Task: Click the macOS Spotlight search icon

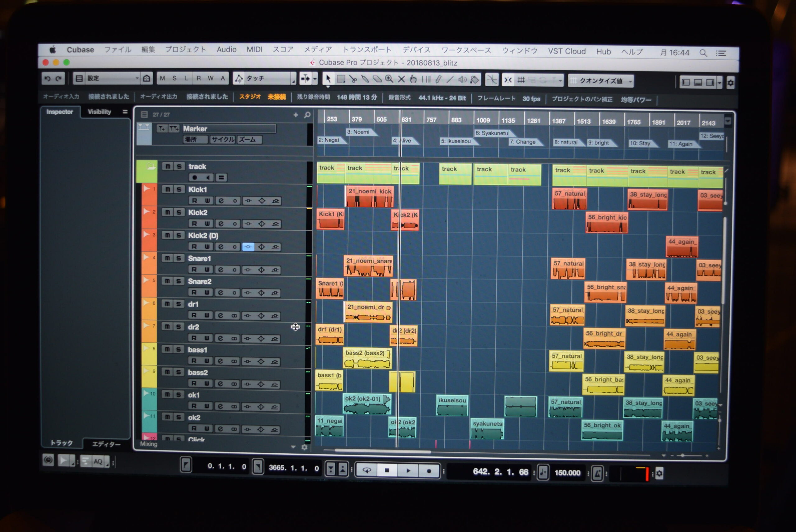Action: [703, 53]
